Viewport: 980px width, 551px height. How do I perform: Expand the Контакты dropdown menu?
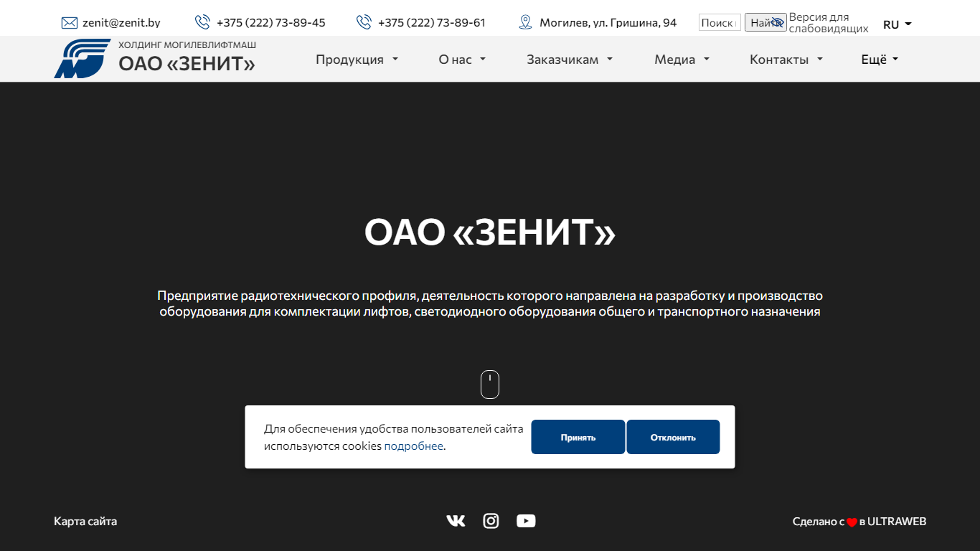786,60
